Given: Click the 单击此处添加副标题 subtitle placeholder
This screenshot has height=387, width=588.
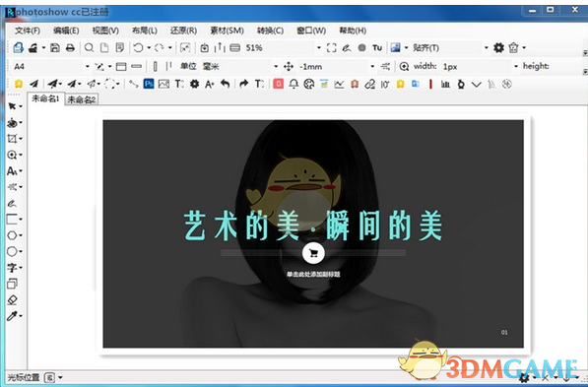Looking at the screenshot, I should coord(313,274).
